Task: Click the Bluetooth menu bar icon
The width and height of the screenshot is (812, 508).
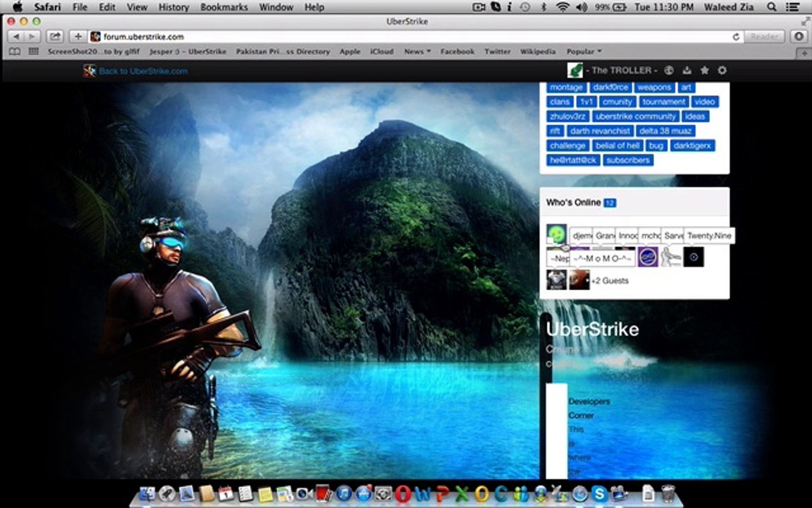Action: [x=543, y=7]
